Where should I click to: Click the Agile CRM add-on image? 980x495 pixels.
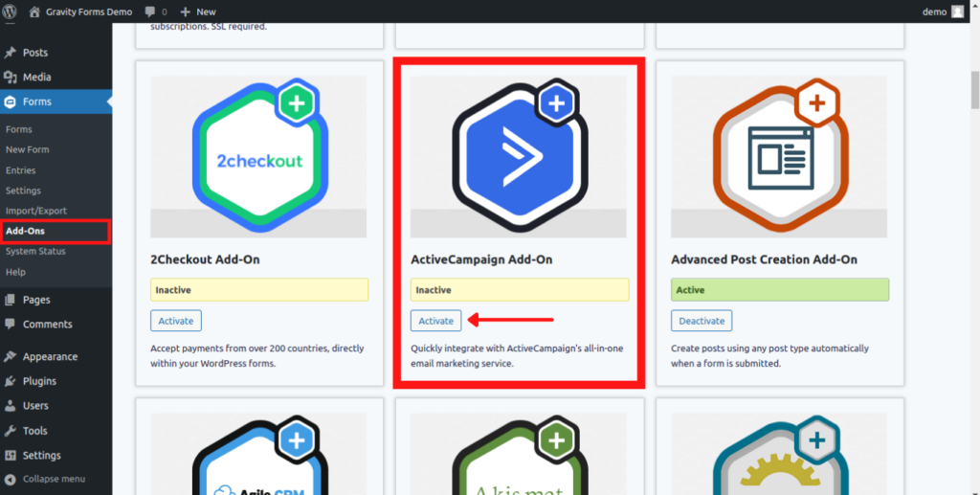click(x=258, y=455)
